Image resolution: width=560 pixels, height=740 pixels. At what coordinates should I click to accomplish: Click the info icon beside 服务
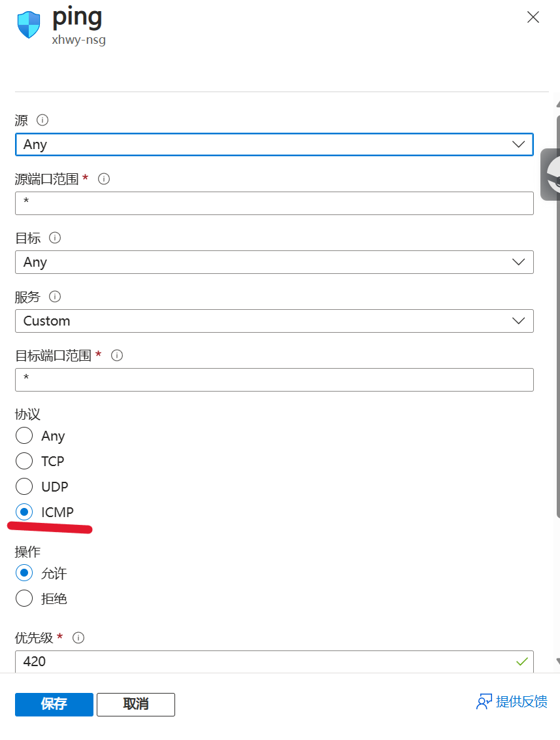[55, 297]
